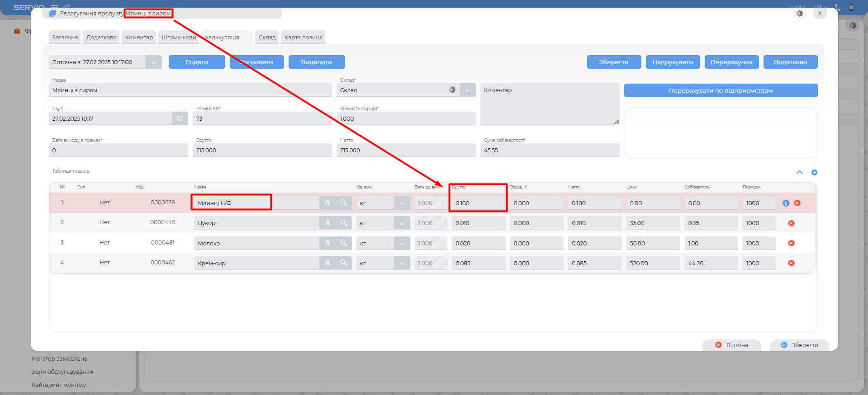Click the info icon on the Млинці Н/Ф row

point(786,203)
